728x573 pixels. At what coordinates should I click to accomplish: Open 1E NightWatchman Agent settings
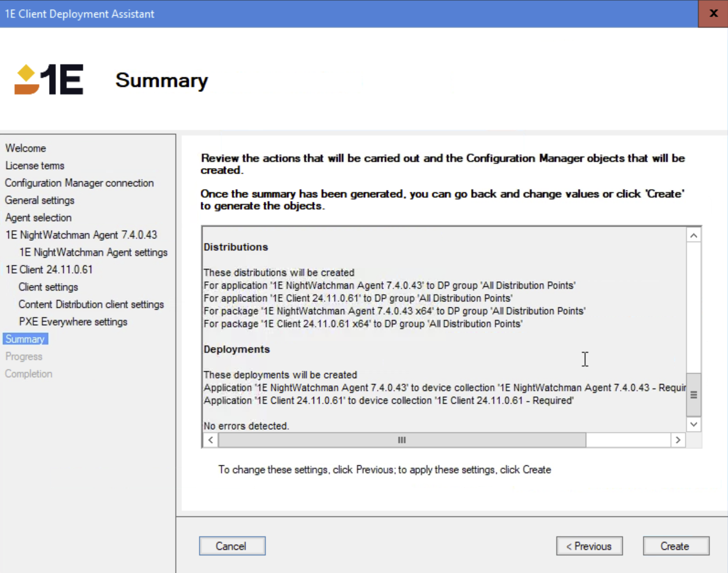pyautogui.click(x=94, y=252)
